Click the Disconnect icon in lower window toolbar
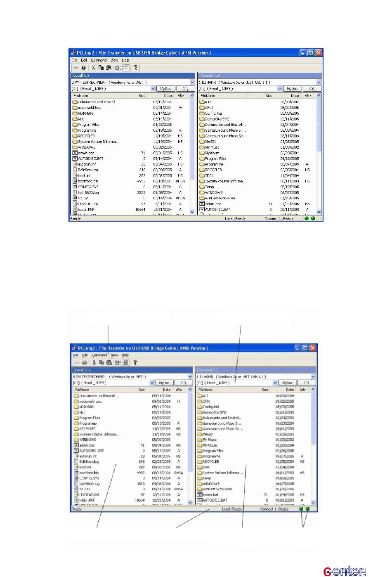This screenshot has width=392, height=577. click(84, 362)
